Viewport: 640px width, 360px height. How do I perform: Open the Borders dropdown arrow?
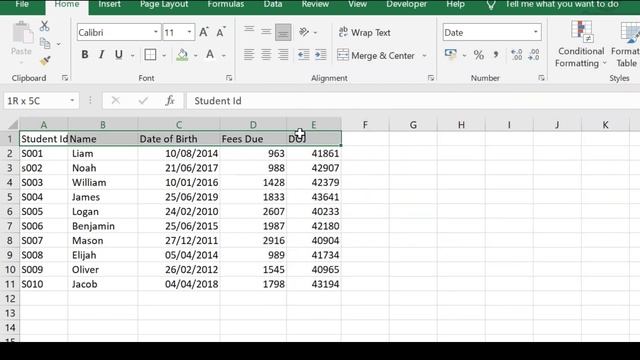[164, 56]
